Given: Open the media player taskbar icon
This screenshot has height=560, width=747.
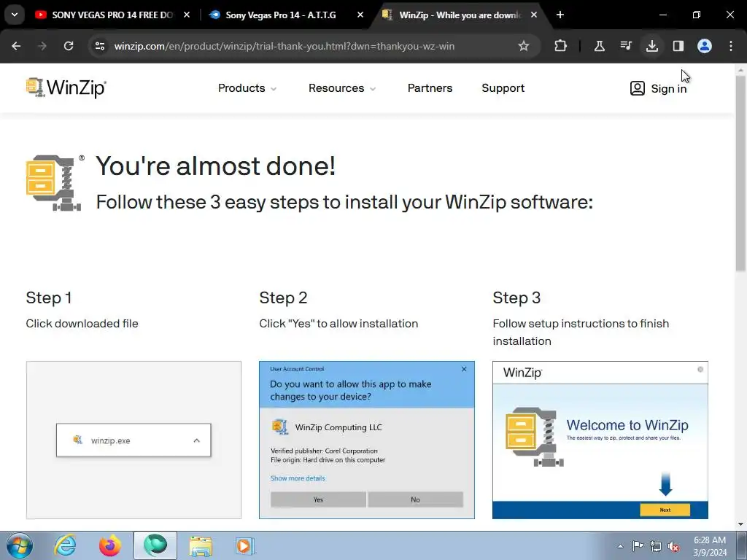Looking at the screenshot, I should coord(245,545).
